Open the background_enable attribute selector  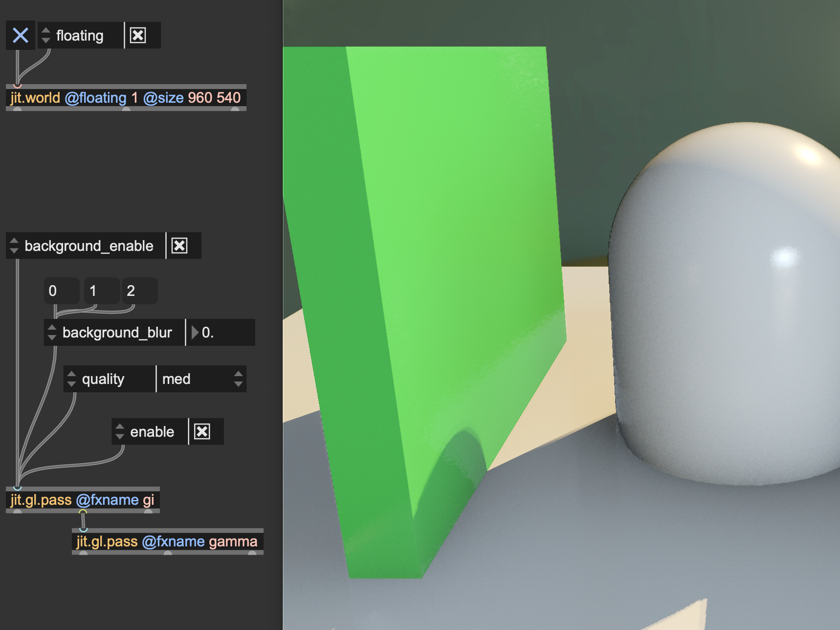(x=14, y=246)
